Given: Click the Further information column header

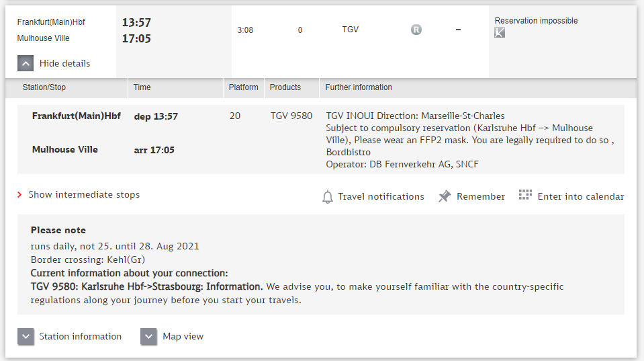Looking at the screenshot, I should [x=359, y=87].
